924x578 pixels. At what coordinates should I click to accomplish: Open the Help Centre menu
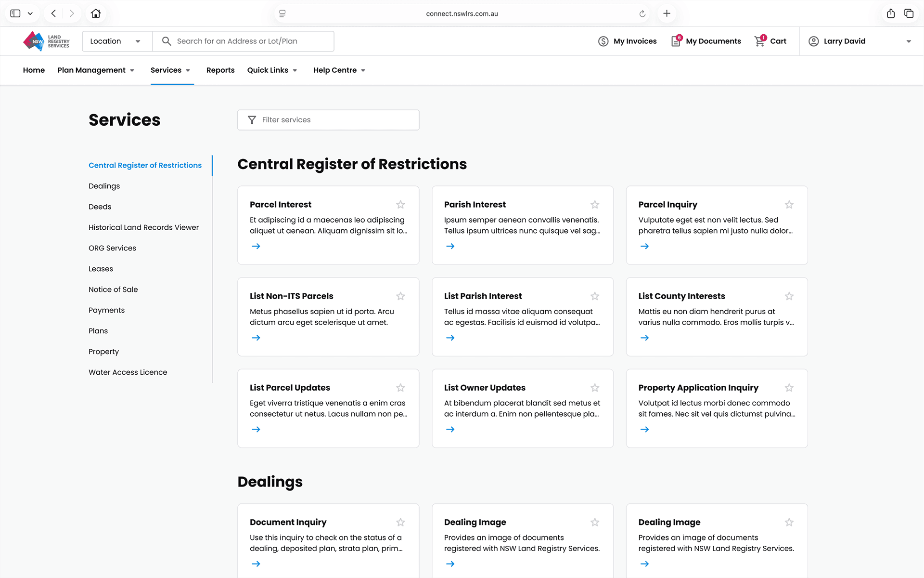339,70
